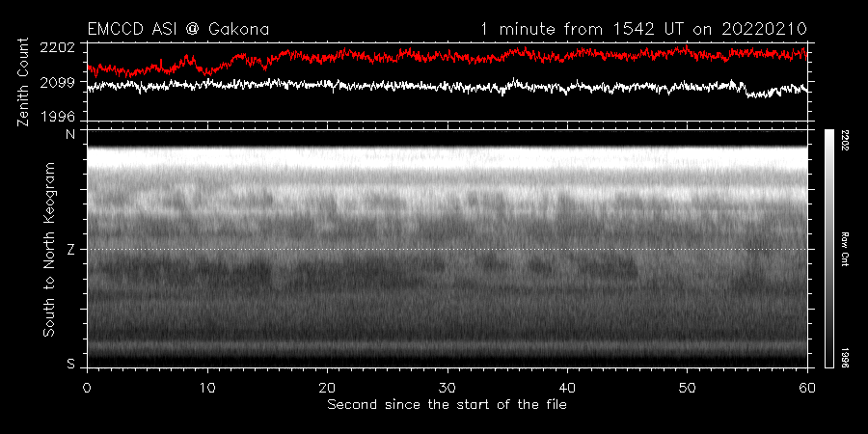The image size is (868, 434).
Task: Click the 50 second x-axis label
Action: point(687,388)
